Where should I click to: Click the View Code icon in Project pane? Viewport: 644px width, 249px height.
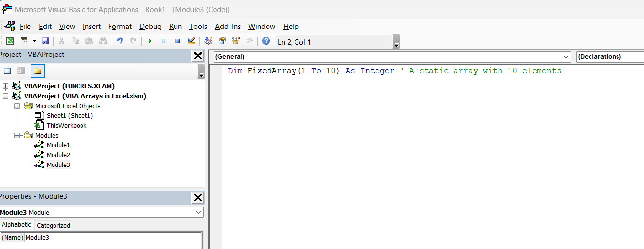(7, 71)
